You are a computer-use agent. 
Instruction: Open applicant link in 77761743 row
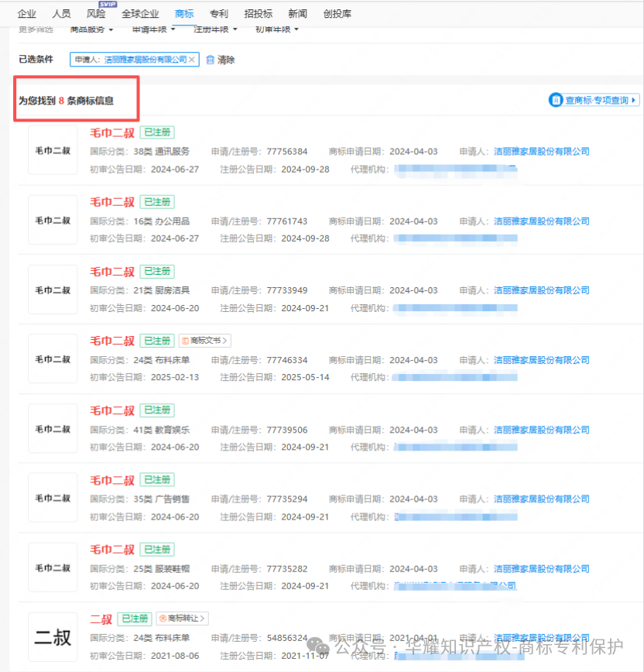coord(542,221)
